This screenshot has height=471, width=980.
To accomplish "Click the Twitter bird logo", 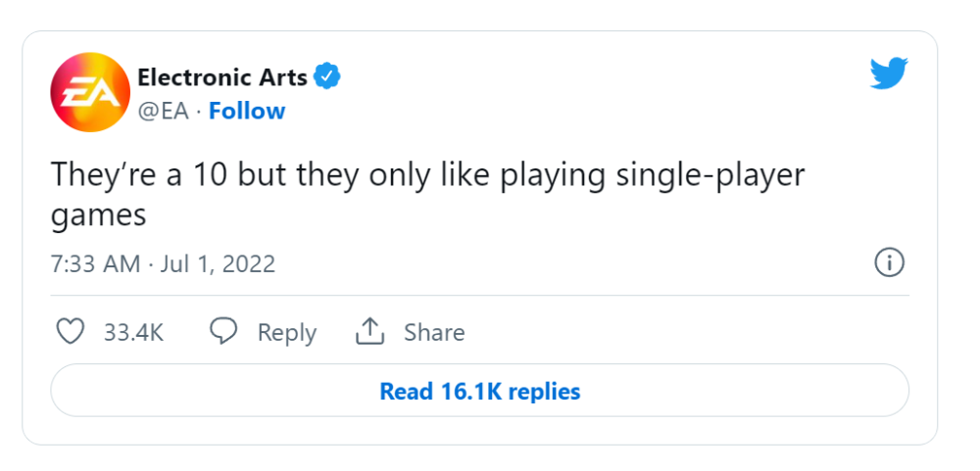I will (889, 74).
